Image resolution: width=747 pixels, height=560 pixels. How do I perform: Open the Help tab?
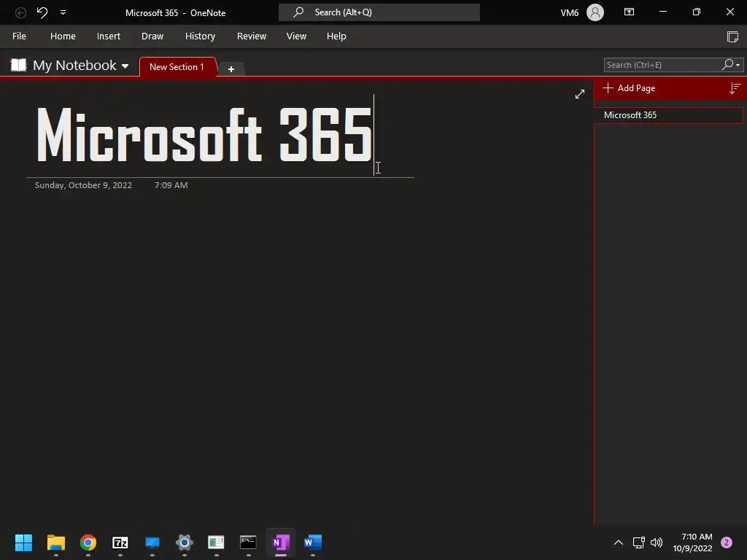tap(336, 36)
